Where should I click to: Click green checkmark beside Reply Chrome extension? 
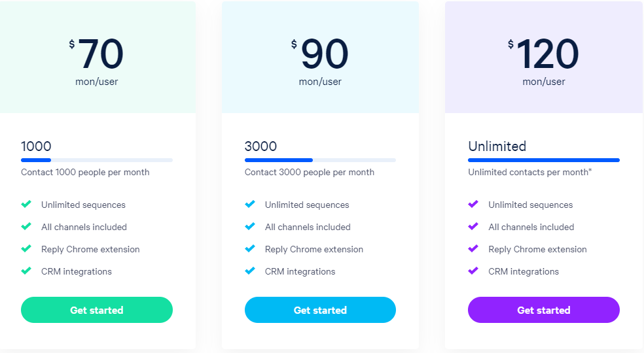pos(26,248)
